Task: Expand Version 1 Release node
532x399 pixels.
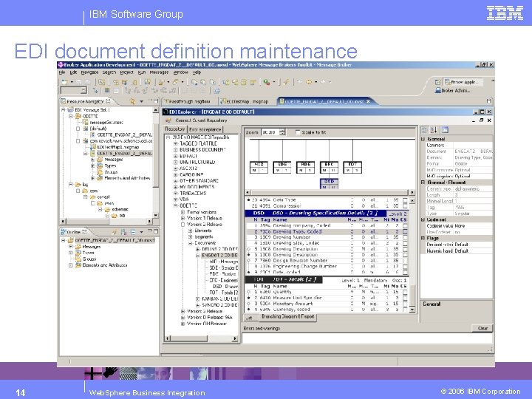Action: click(183, 218)
